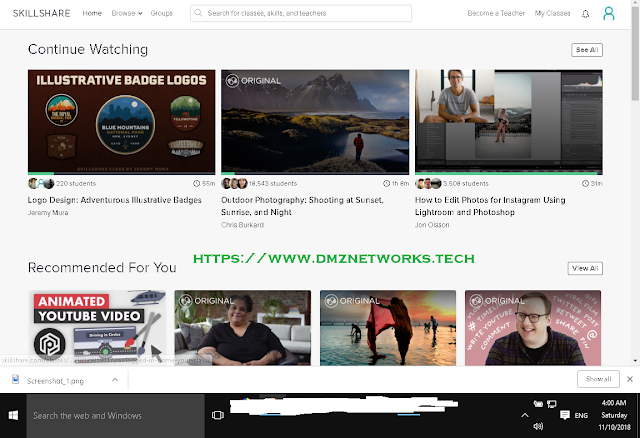Click View All for Recommended

point(585,268)
